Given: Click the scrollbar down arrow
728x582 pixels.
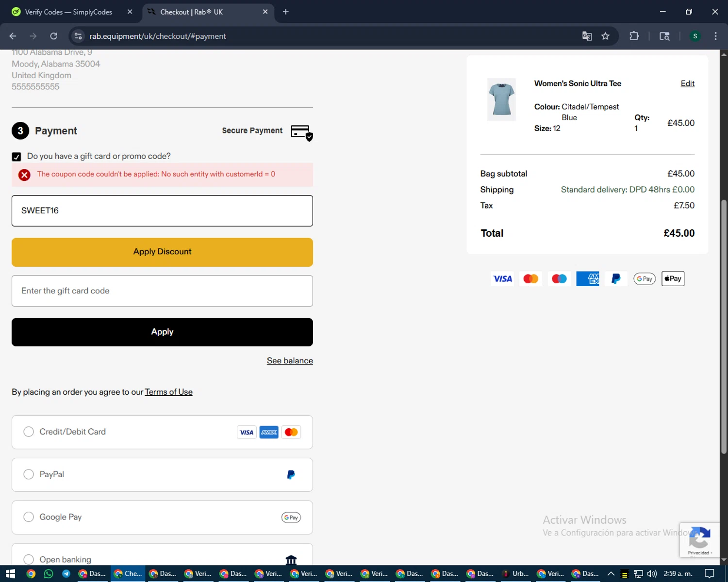Looking at the screenshot, I should (724, 560).
